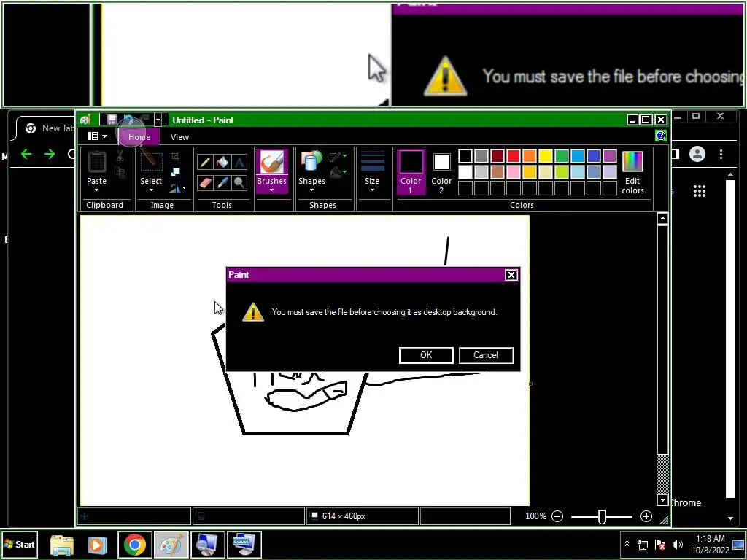This screenshot has width=747, height=560.
Task: Expand the Paste dropdown arrow
Action: 97,190
